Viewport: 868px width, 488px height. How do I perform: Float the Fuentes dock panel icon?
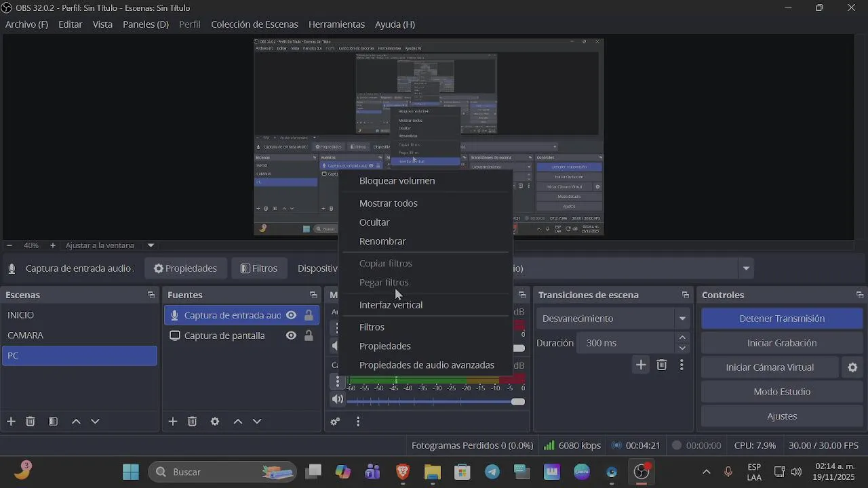click(313, 295)
